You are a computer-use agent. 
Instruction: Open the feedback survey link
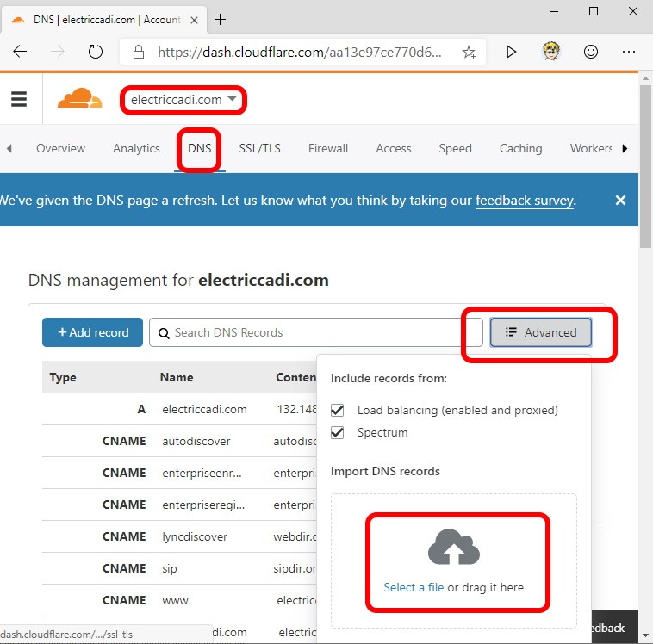524,201
